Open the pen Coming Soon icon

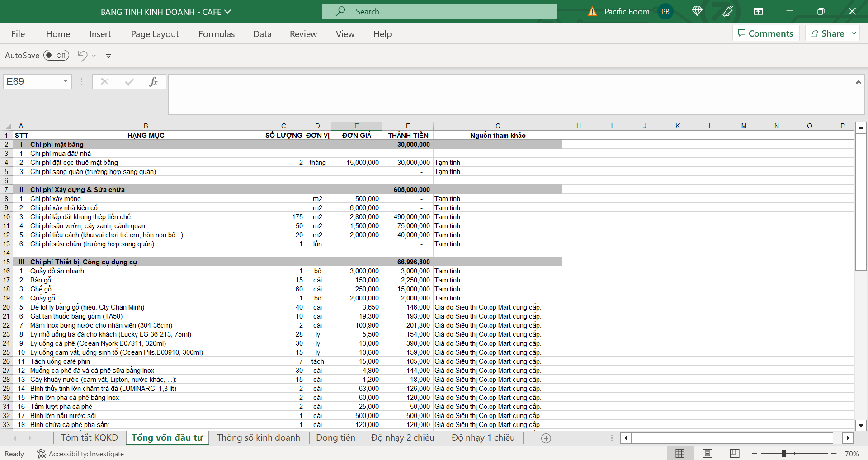tap(728, 11)
